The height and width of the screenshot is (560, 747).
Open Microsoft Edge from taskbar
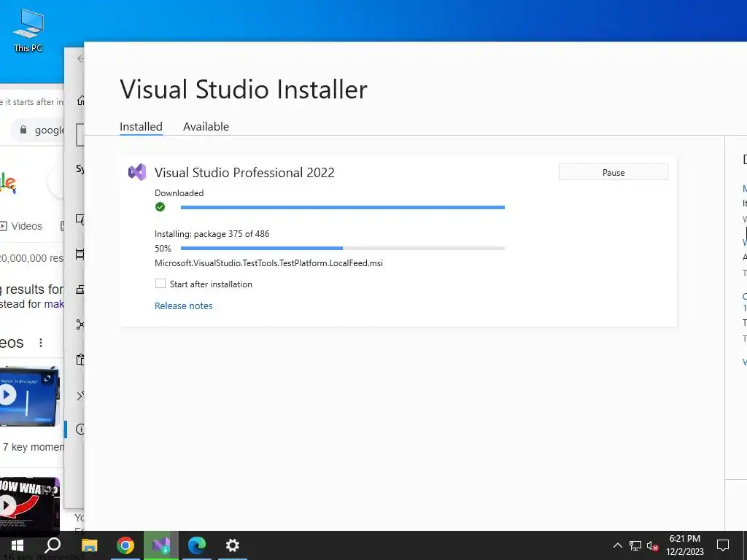(197, 545)
